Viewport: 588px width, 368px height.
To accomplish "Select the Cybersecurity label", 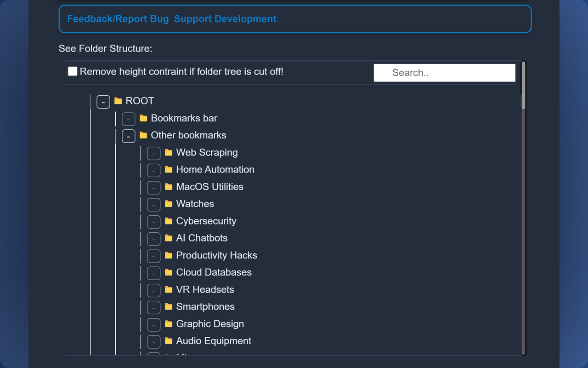I will pos(206,221).
